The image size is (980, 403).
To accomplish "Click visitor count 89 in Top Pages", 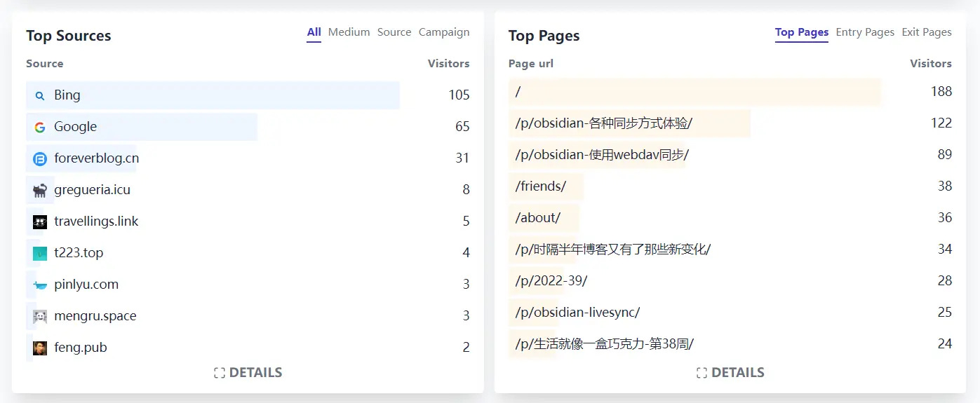I will [x=944, y=155].
